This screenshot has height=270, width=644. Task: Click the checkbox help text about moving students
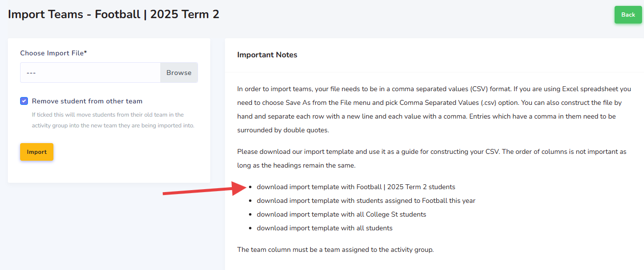[108, 120]
